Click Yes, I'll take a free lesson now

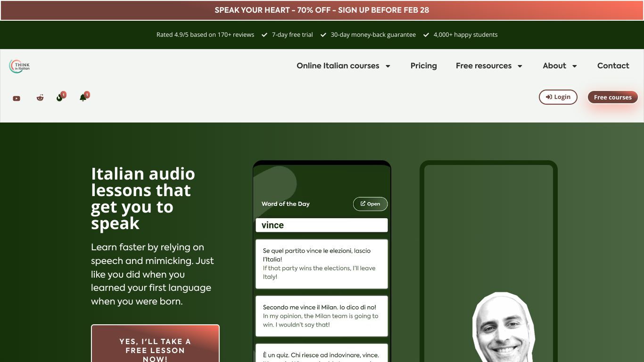pyautogui.click(x=155, y=344)
